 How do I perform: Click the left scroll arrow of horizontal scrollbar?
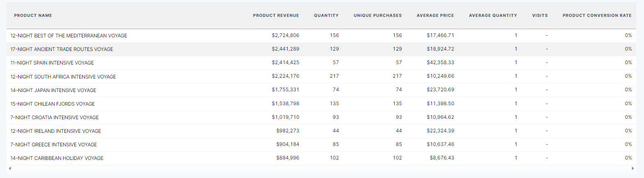click(x=10, y=168)
